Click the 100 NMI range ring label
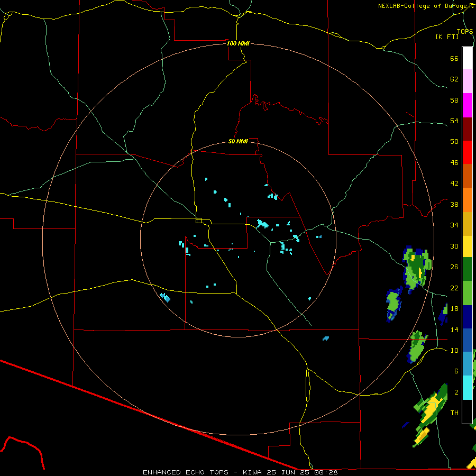The width and height of the screenshot is (476, 476). point(238,43)
